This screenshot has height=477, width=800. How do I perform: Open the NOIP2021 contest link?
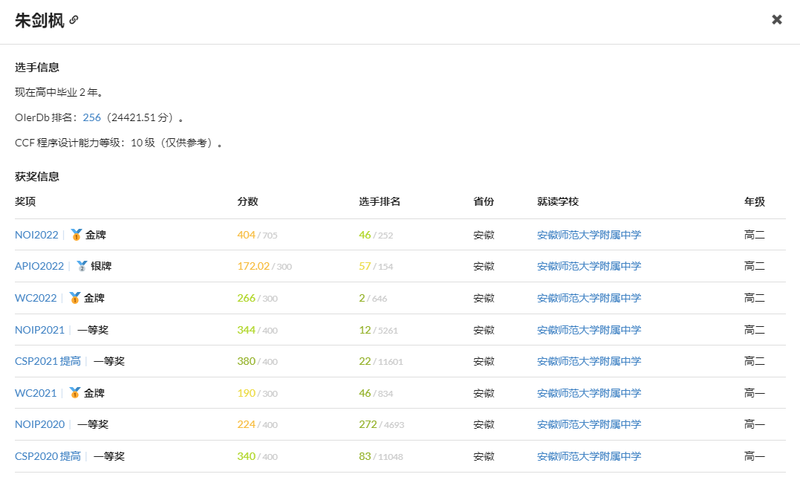click(x=39, y=330)
